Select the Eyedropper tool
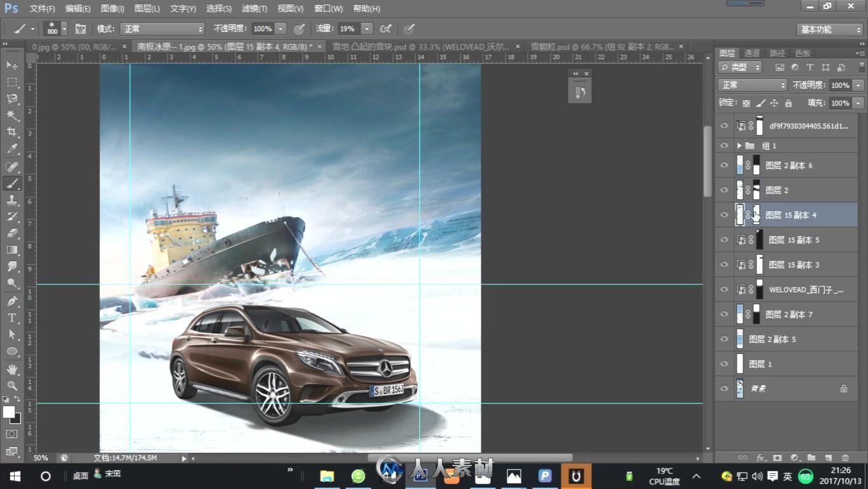Screen dimensions: 868x489 click(x=11, y=149)
